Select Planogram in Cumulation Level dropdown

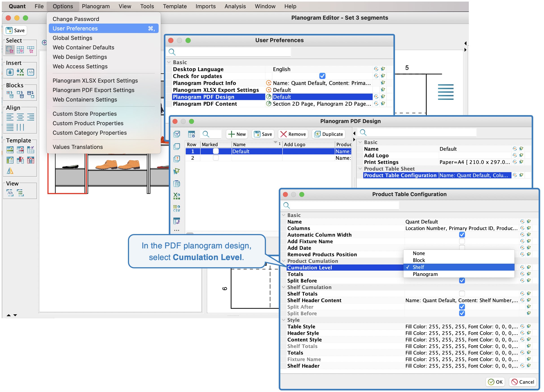click(459, 274)
